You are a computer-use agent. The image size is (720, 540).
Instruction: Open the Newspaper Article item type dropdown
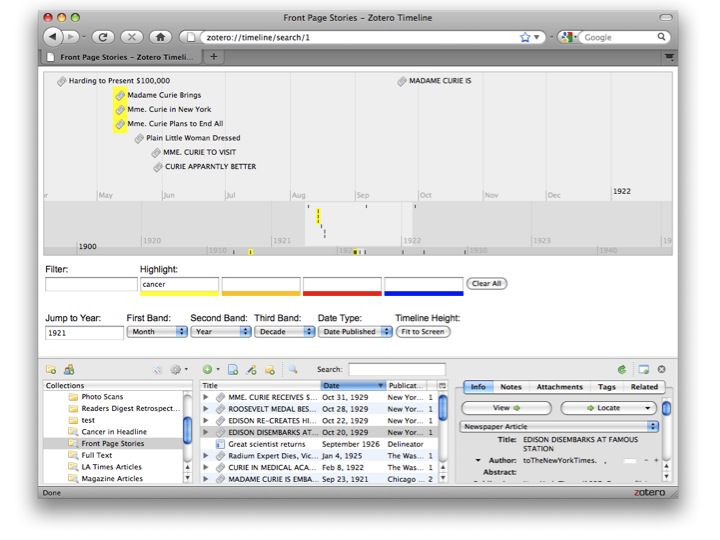click(x=559, y=426)
